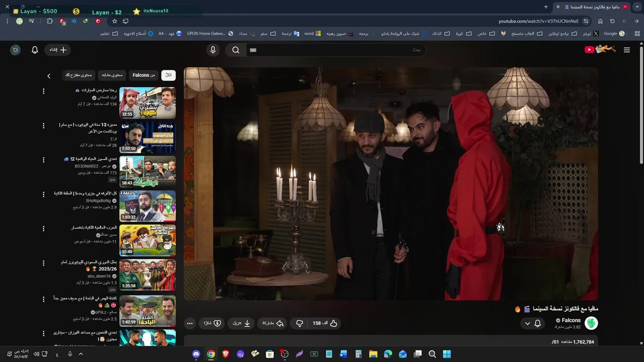
Task: Click the تنزيل download button
Action: [x=241, y=323]
